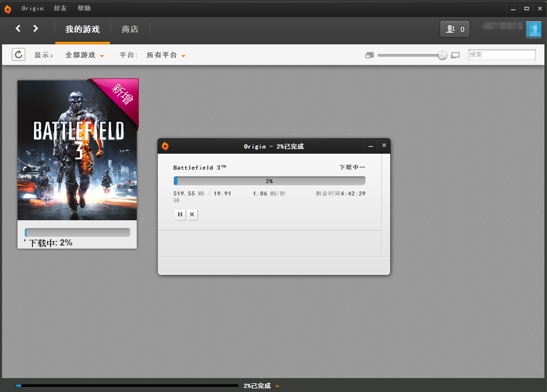Click the back navigation arrow
This screenshot has height=392, width=547.
point(18,28)
